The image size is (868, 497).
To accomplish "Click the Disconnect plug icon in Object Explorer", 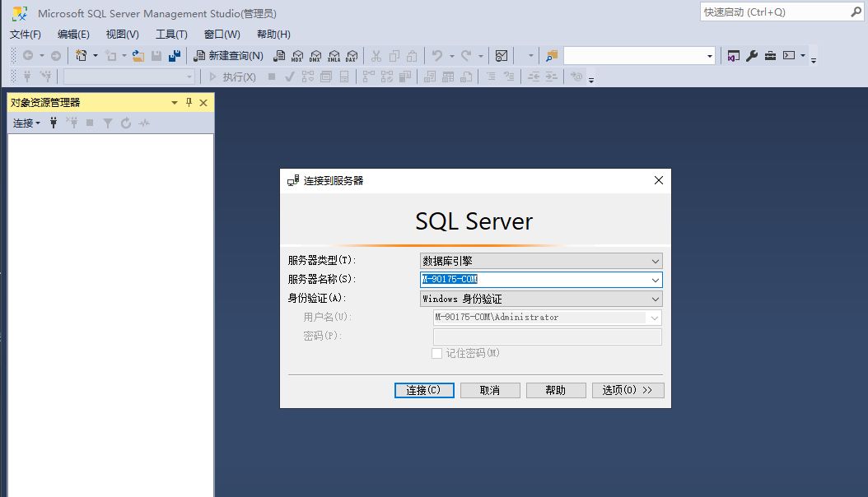I will pos(72,123).
